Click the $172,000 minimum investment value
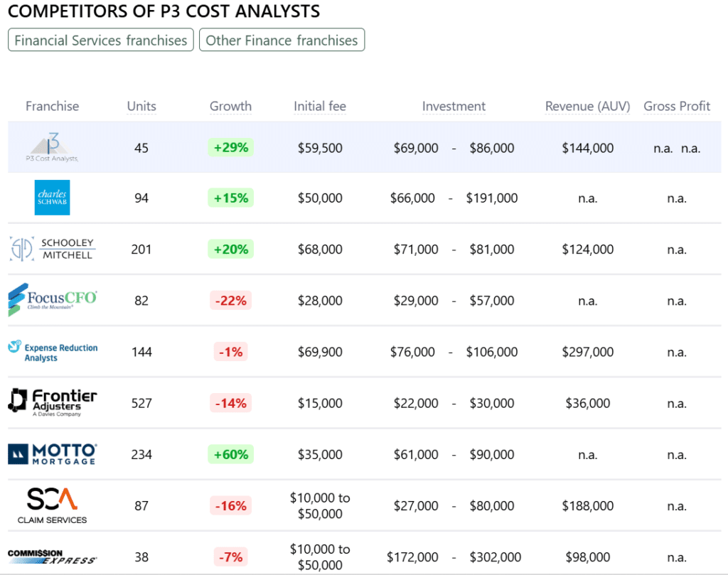 [x=412, y=557]
